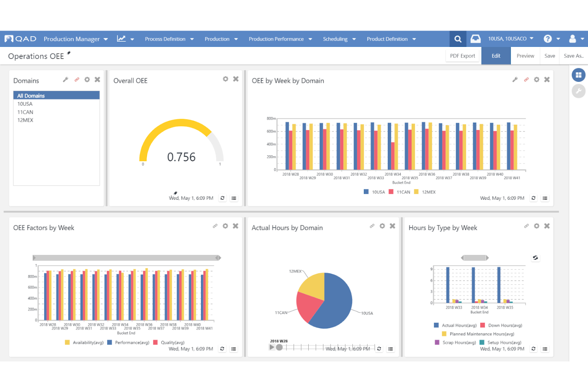Open the Scheduling dropdown menu
Viewport: 588px width, 392px height.
coord(339,39)
